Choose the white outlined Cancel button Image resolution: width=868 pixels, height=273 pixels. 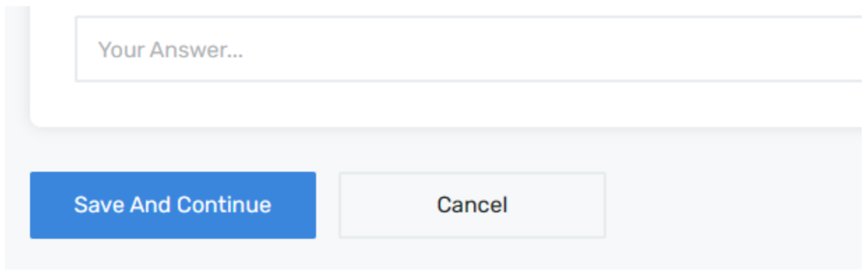pyautogui.click(x=472, y=205)
